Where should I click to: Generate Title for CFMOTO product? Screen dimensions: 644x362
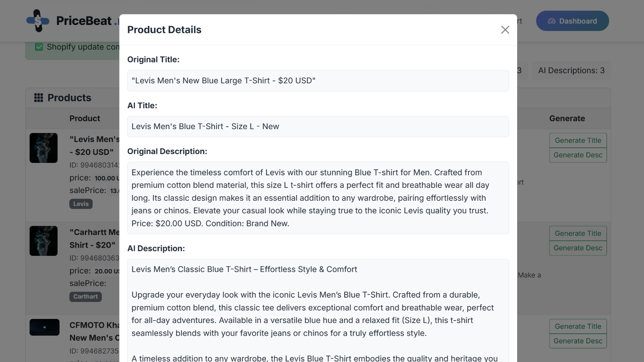[x=578, y=326]
